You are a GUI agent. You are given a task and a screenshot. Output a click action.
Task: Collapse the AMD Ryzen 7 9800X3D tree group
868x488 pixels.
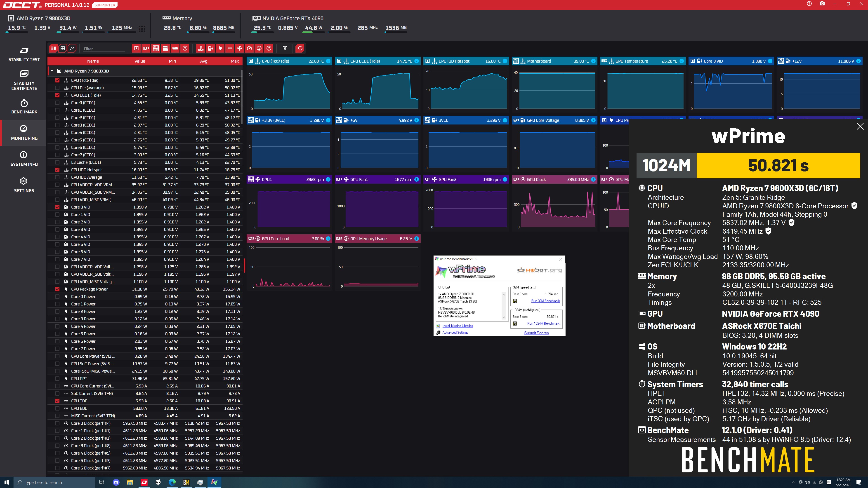point(52,71)
